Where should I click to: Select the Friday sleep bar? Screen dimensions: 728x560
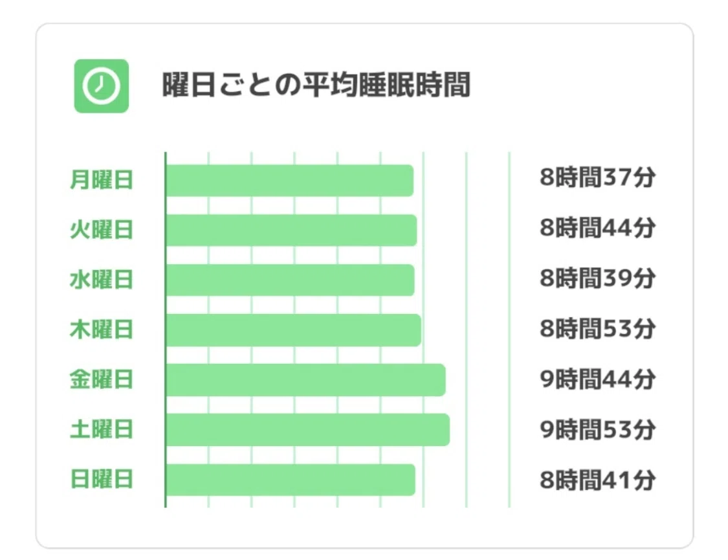tap(306, 380)
